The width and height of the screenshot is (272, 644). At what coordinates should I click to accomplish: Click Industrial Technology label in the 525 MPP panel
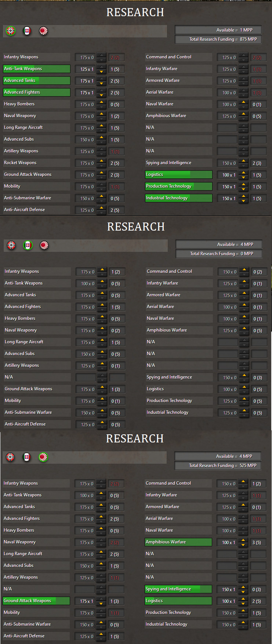point(166,624)
